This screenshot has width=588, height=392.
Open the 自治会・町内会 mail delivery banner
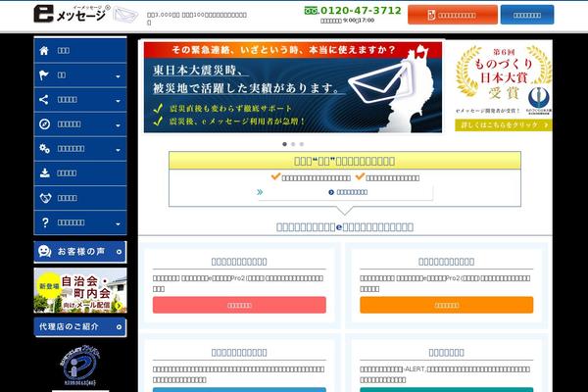80,290
